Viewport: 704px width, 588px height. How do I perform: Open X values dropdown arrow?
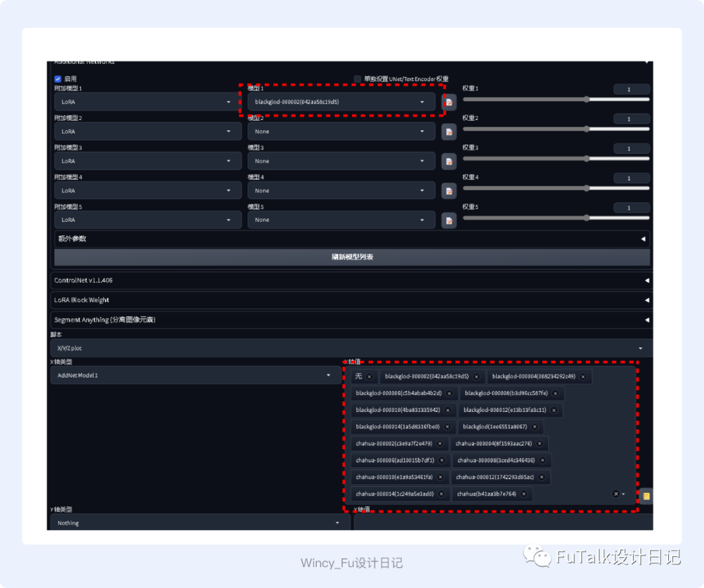pos(624,494)
